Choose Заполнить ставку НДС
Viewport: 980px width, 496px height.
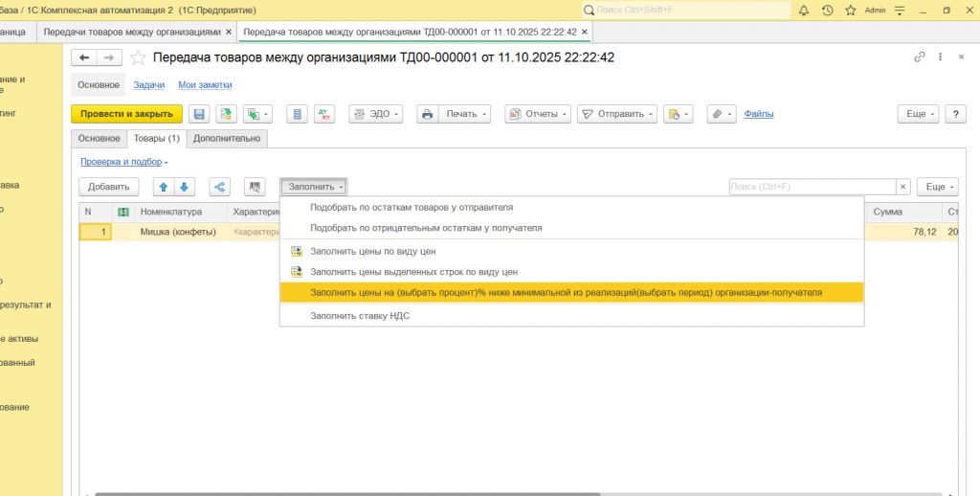click(572, 315)
